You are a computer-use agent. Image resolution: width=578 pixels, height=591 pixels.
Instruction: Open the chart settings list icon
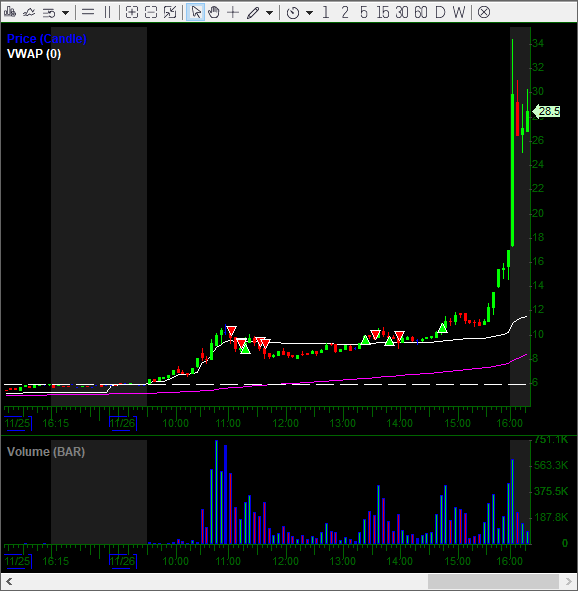(x=49, y=13)
